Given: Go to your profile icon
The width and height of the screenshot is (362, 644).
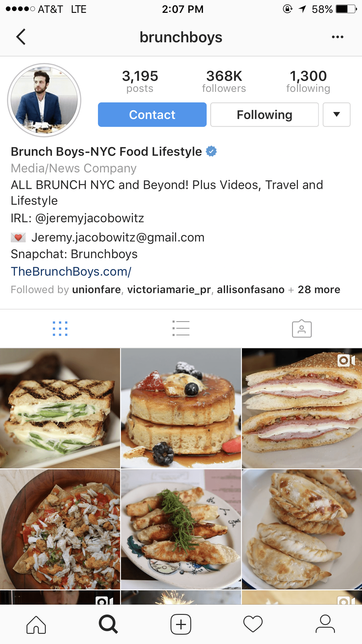Looking at the screenshot, I should [x=325, y=624].
